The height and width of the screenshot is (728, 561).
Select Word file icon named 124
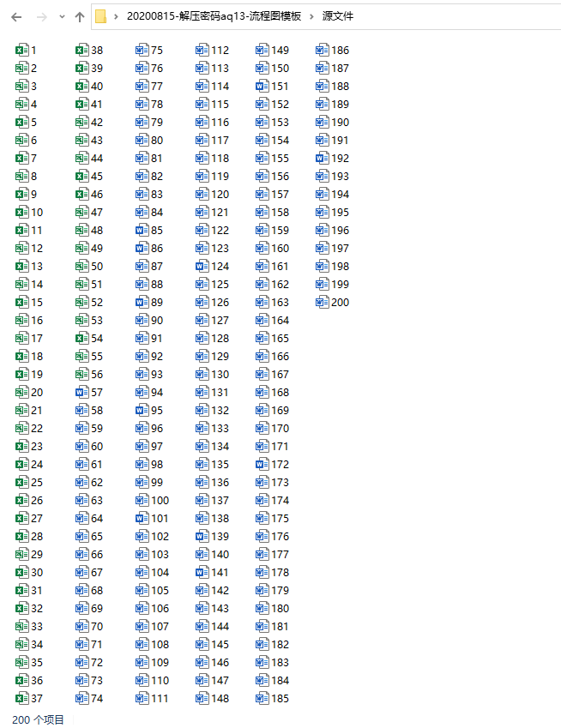tap(202, 266)
